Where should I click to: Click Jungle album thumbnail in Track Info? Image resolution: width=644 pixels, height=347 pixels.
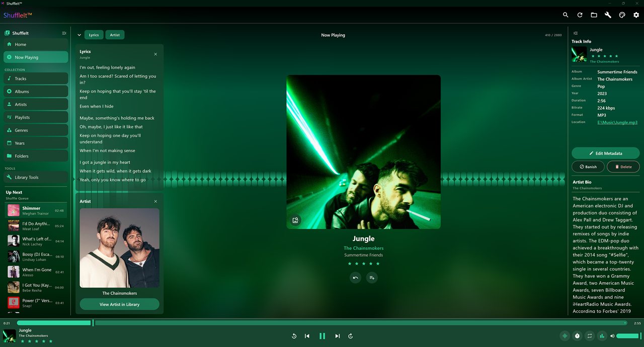579,55
